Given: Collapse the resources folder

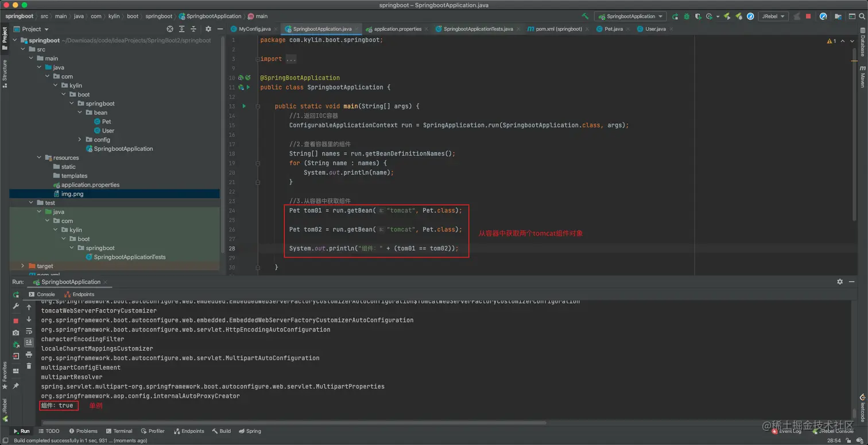Looking at the screenshot, I should (39, 158).
